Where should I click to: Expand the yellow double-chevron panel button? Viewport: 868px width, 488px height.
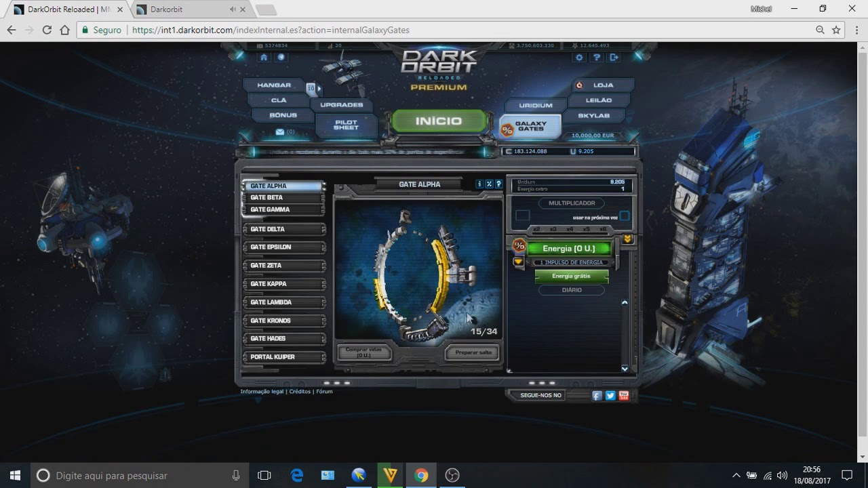point(628,239)
